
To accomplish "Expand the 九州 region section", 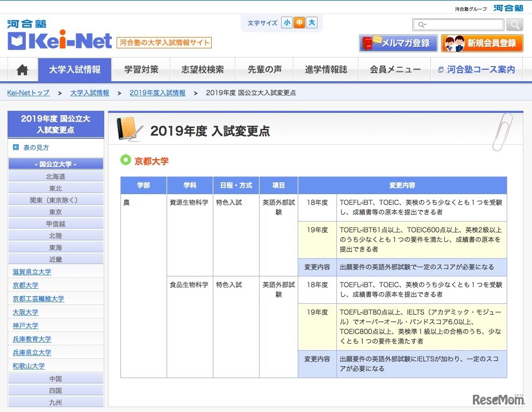I will click(x=55, y=402).
